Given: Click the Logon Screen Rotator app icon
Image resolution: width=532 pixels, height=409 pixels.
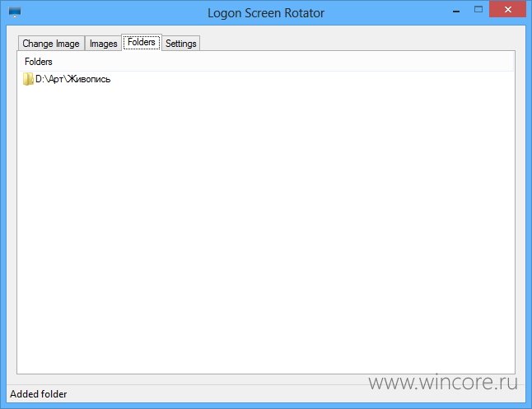Looking at the screenshot, I should click(15, 12).
